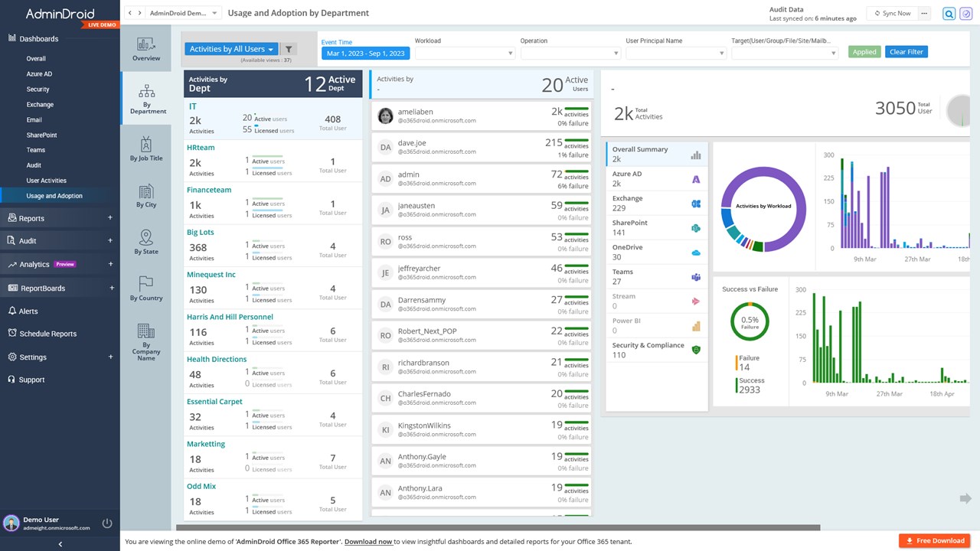
Task: Click the Event Time date range
Action: click(x=366, y=53)
